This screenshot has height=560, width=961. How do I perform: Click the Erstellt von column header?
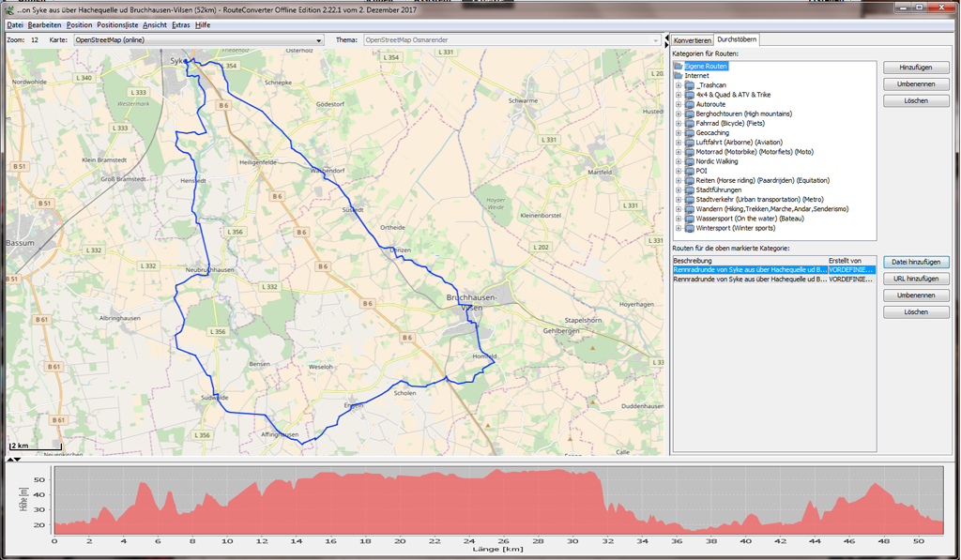pyautogui.click(x=851, y=261)
